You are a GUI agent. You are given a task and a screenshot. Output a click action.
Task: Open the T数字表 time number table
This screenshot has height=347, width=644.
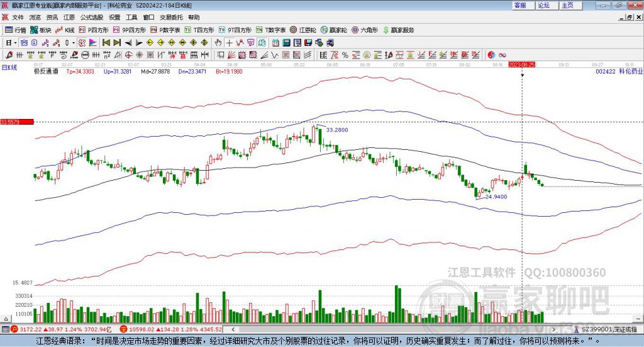270,30
